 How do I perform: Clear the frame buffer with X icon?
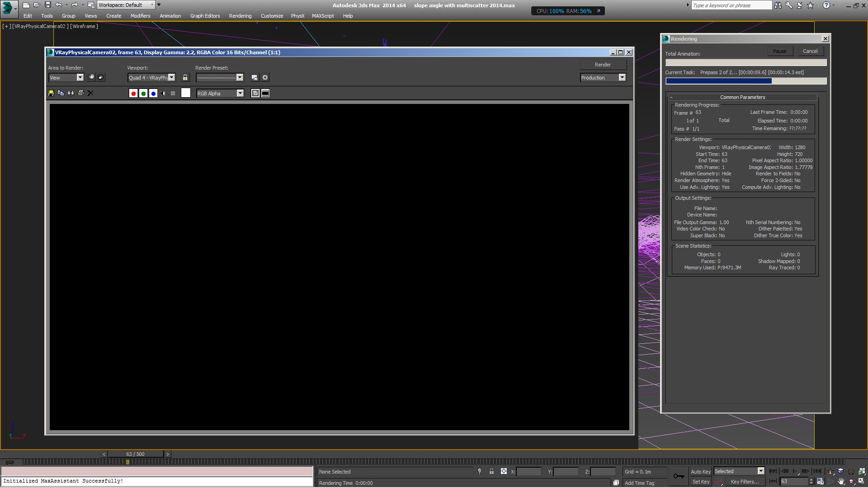pyautogui.click(x=90, y=93)
